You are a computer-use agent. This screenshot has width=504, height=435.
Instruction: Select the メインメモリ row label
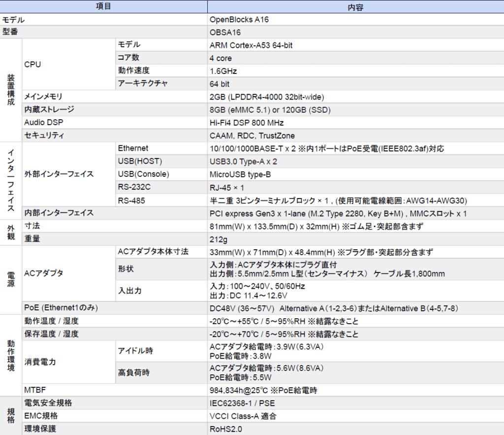43,97
